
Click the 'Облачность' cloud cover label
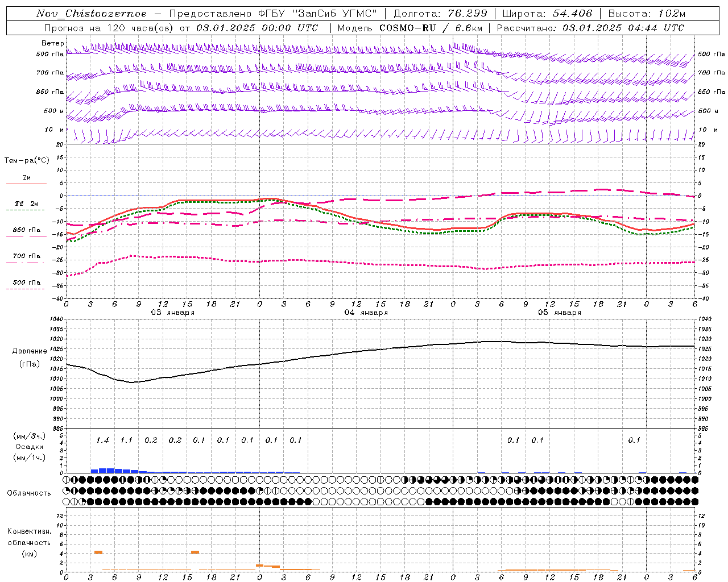pos(29,493)
